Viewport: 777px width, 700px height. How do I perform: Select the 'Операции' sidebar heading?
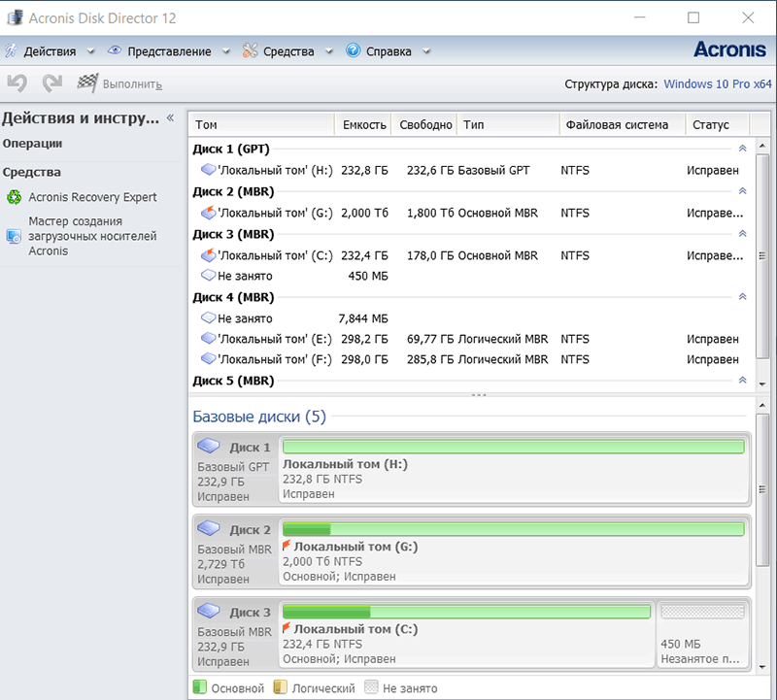click(x=32, y=143)
